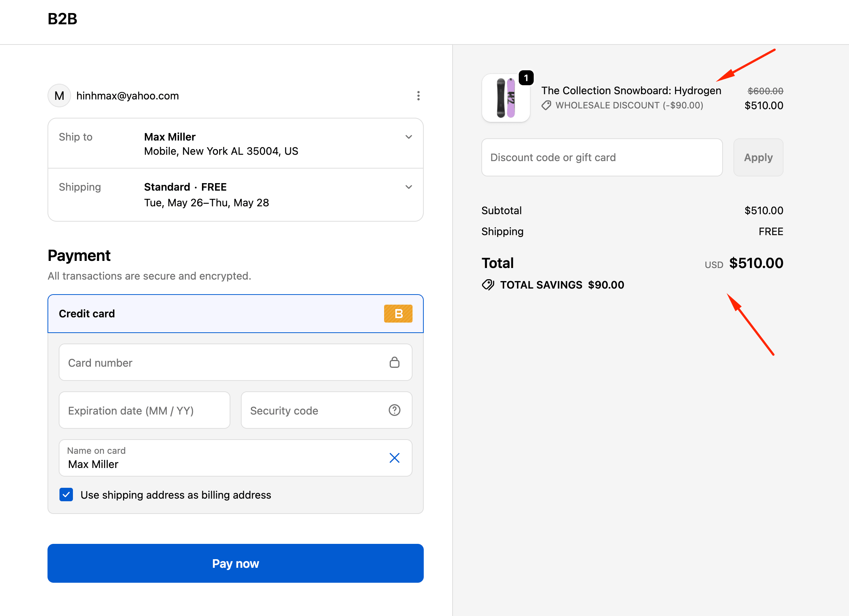849x616 pixels.
Task: Open the security code help icon
Action: pyautogui.click(x=394, y=410)
